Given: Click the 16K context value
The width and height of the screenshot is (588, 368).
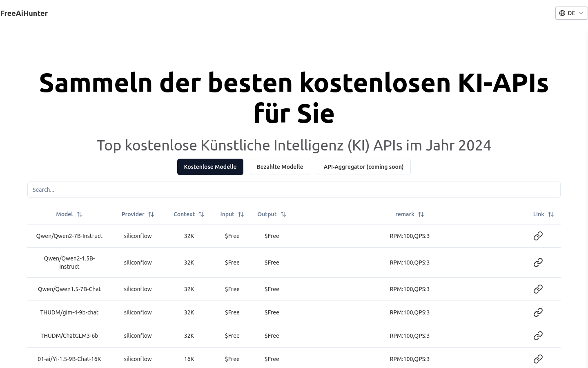Looking at the screenshot, I should (x=189, y=359).
